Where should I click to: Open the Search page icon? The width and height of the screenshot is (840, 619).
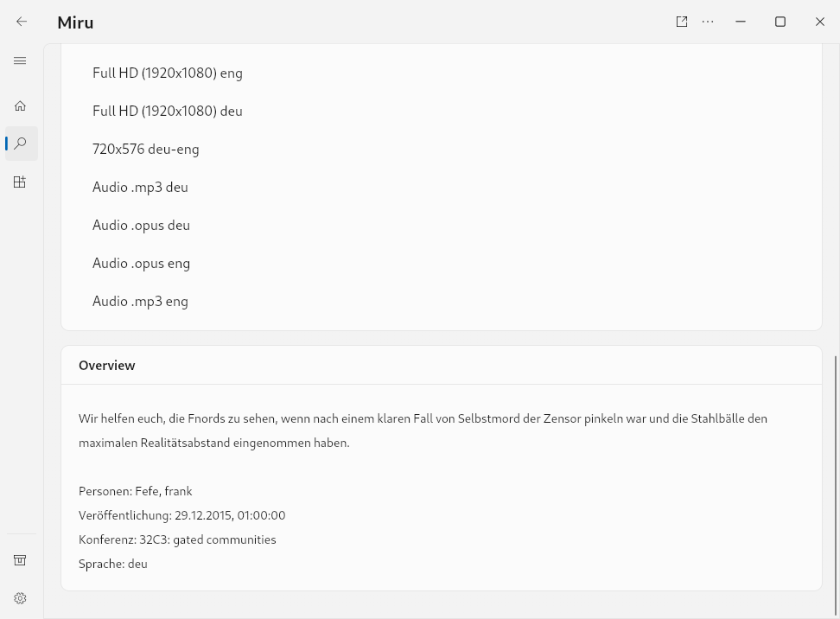(22, 144)
